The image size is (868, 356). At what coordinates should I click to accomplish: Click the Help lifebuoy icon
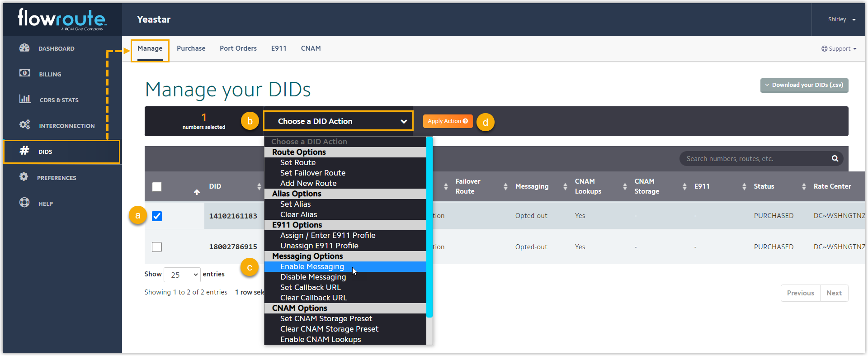[24, 203]
